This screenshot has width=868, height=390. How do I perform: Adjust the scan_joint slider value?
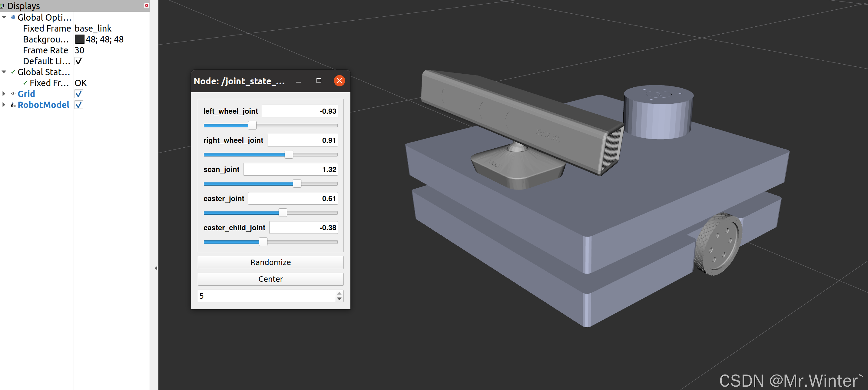[x=296, y=183]
